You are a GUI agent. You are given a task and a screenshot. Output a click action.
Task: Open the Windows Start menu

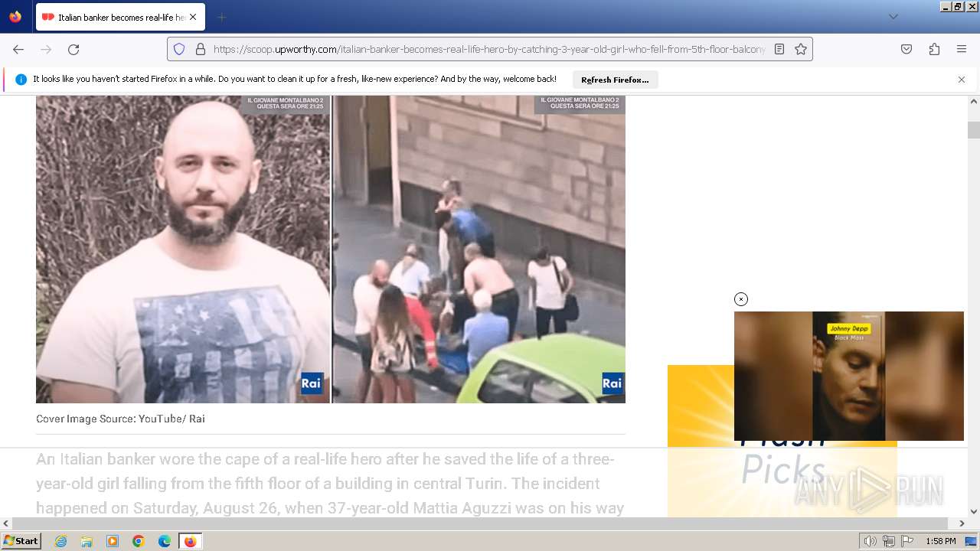(x=21, y=541)
